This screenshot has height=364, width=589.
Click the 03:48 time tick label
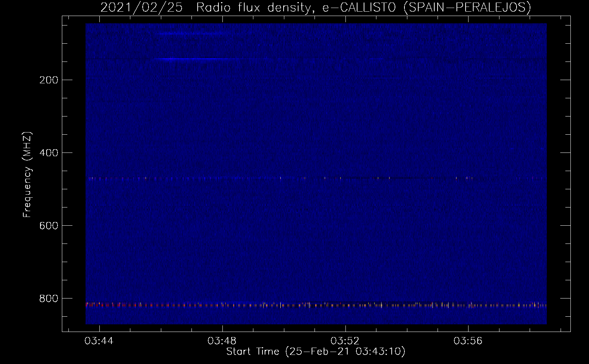(x=222, y=341)
